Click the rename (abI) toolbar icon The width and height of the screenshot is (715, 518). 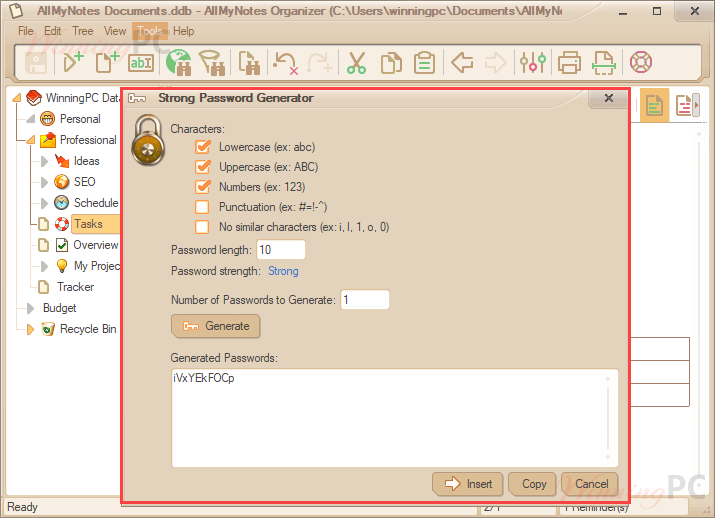(x=141, y=63)
